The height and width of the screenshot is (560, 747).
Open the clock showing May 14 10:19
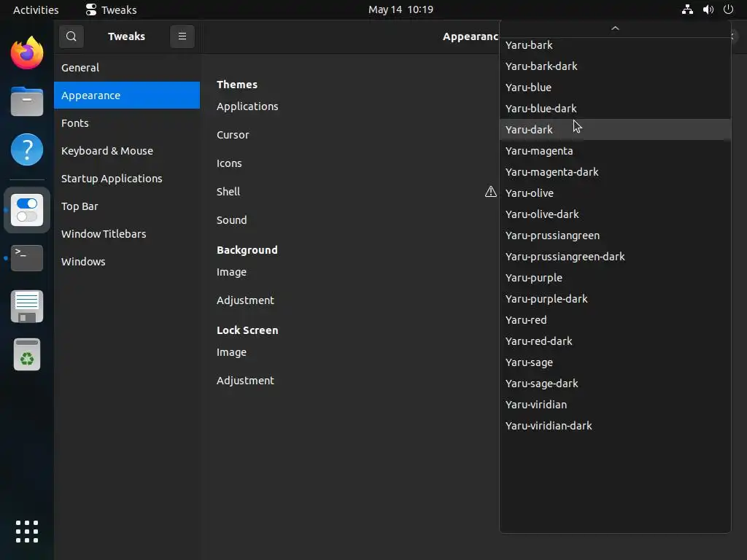(400, 9)
